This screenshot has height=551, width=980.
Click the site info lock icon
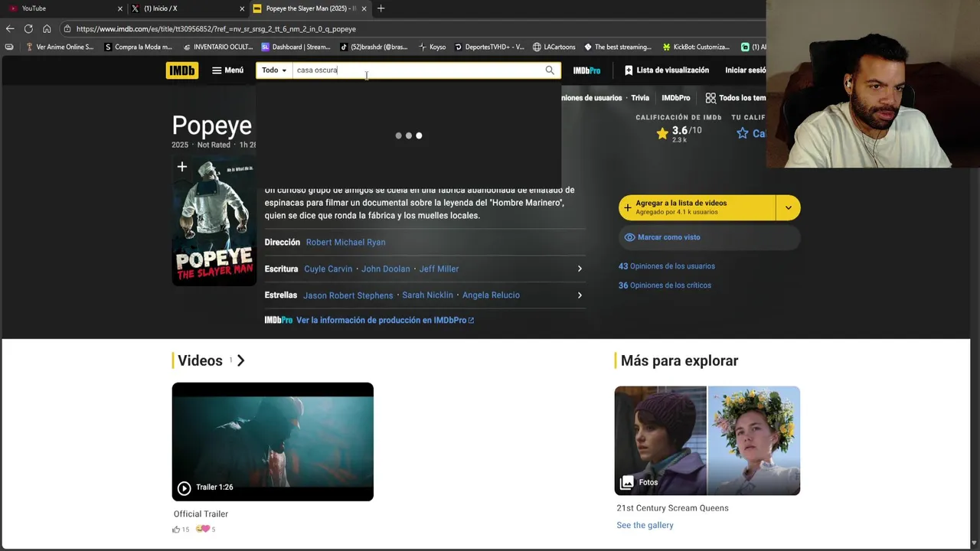coord(67,29)
